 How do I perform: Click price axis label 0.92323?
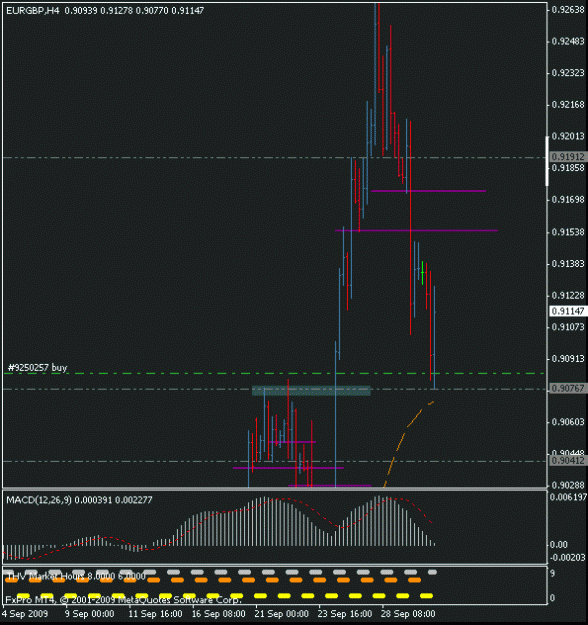click(x=568, y=73)
